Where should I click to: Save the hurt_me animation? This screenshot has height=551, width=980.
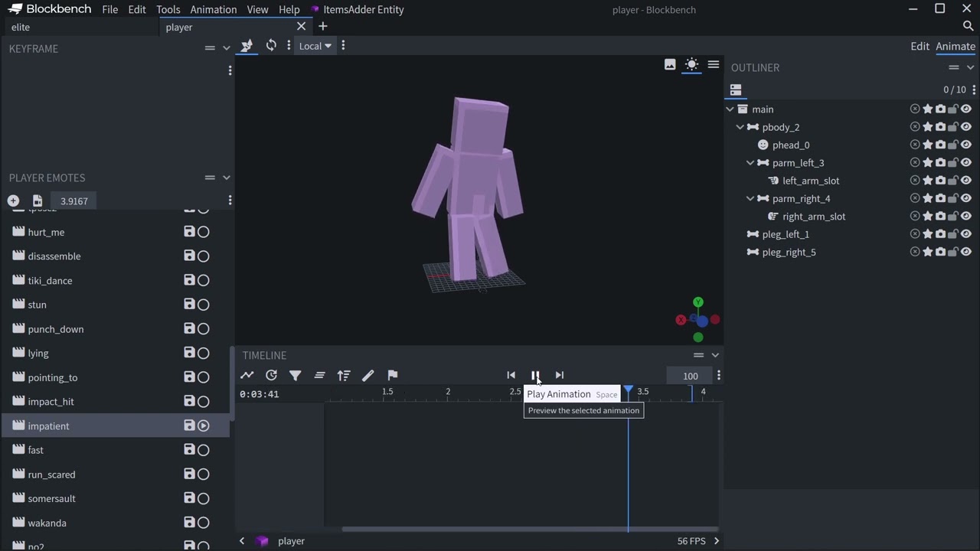tap(189, 232)
